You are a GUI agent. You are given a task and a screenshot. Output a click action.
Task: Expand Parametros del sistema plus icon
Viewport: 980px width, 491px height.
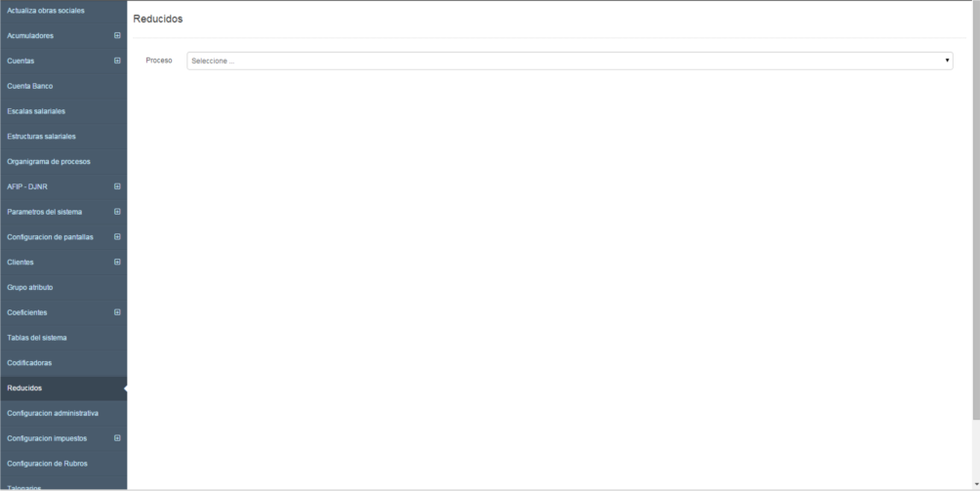click(x=117, y=212)
